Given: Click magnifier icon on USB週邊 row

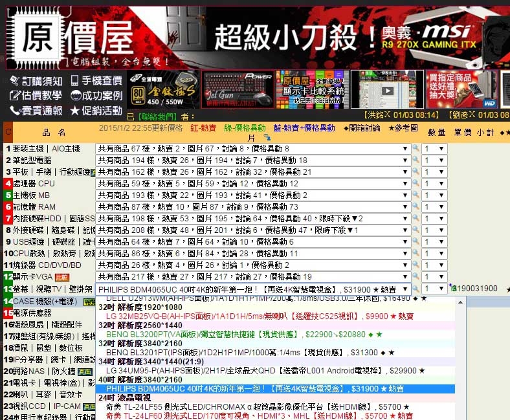Looking at the screenshot, I should tap(416, 241).
